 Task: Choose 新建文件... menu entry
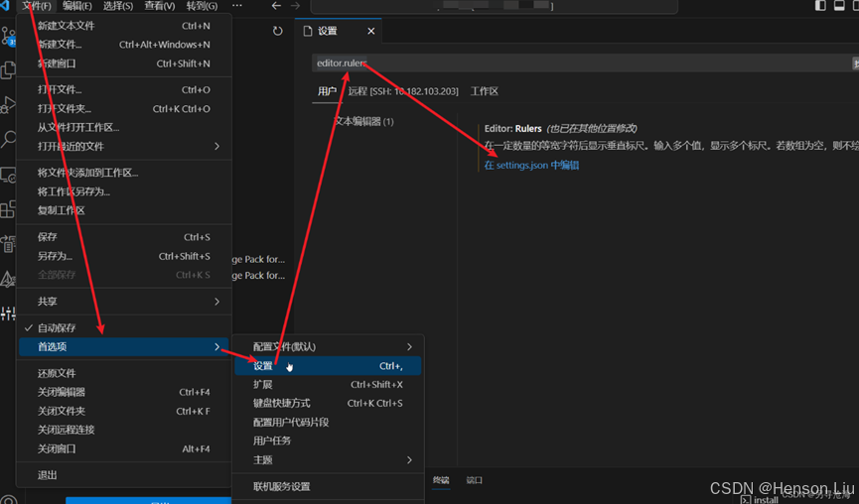click(x=124, y=45)
